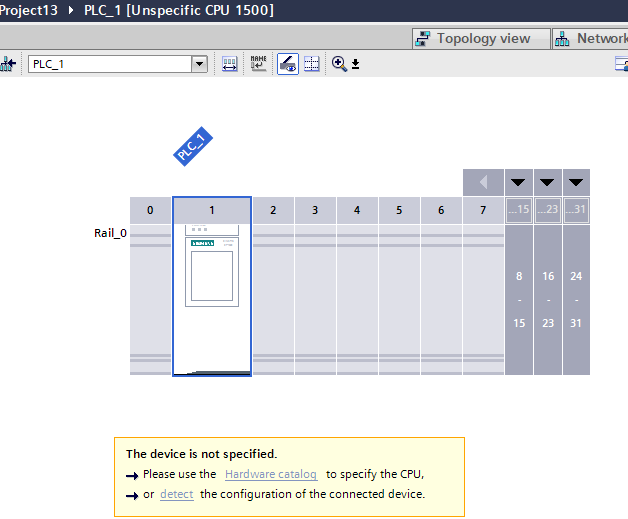Click the network icon left of PLC_1 dropdown

tap(9, 64)
